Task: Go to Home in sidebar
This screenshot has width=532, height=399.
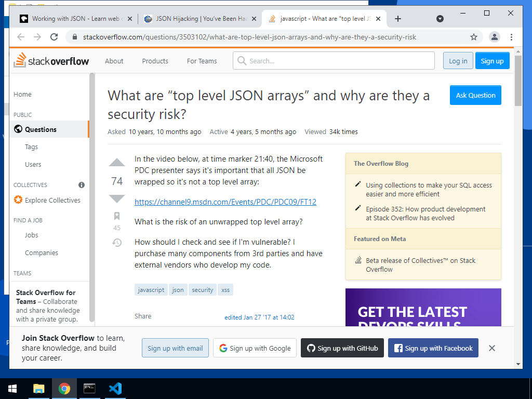Action: [22, 95]
